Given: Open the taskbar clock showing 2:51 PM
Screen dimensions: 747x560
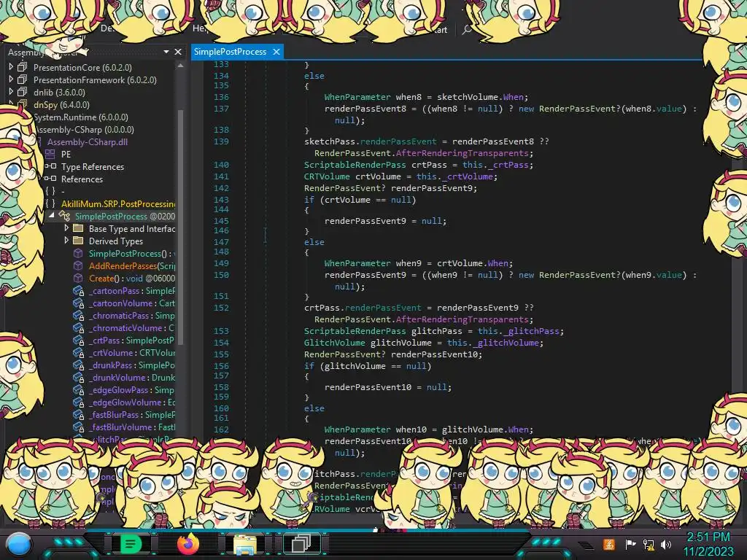Looking at the screenshot, I should click(x=708, y=544).
